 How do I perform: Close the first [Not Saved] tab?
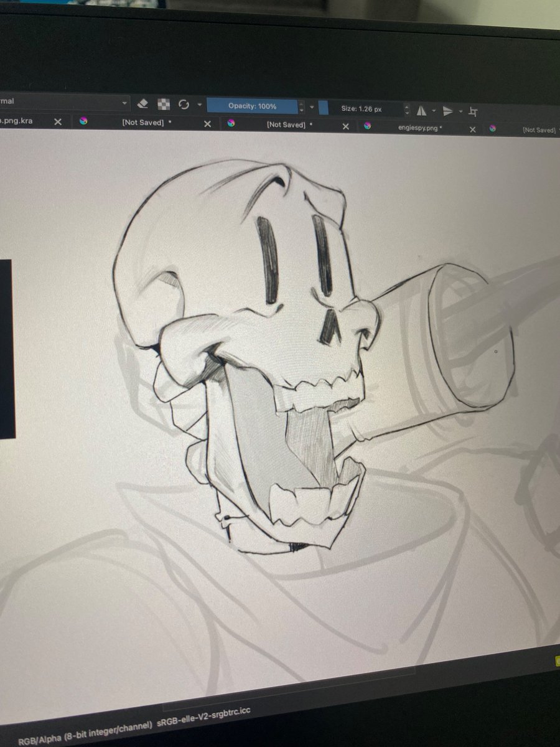[208, 124]
